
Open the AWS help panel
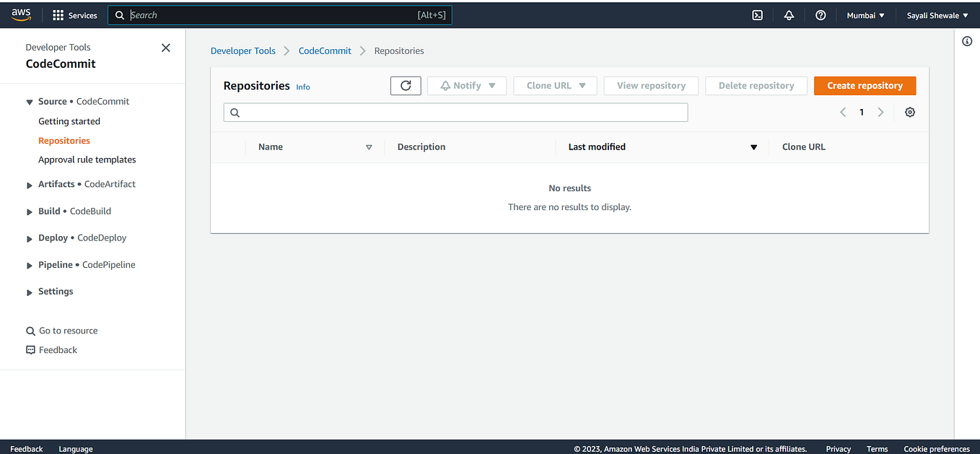click(x=821, y=14)
